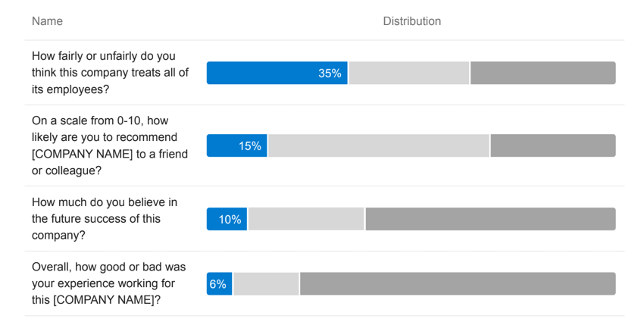The image size is (644, 322).
Task: Click dark gray segment in fairness row
Action: (542, 73)
